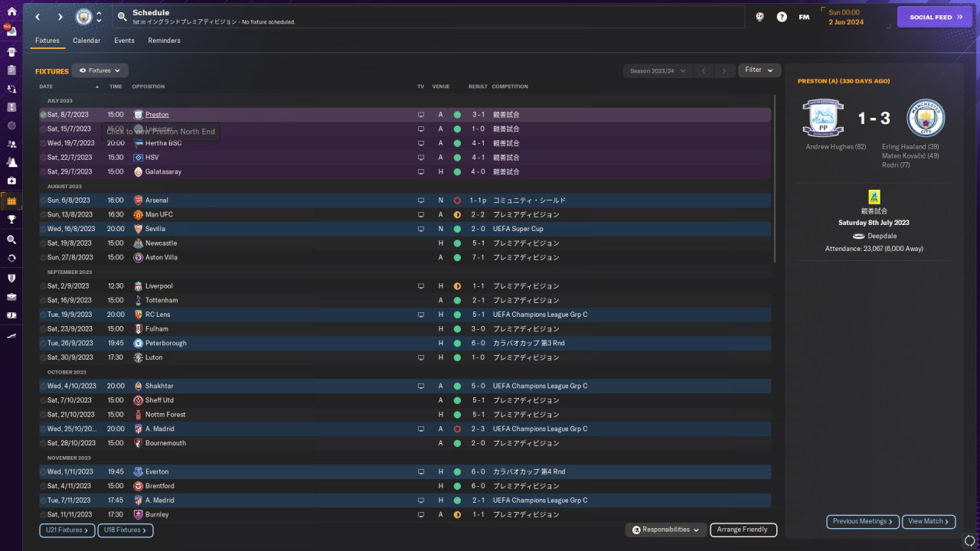Toggle the select circle for Sat, 15/7/2023 row
Image resolution: width=980 pixels, height=551 pixels.
click(43, 129)
